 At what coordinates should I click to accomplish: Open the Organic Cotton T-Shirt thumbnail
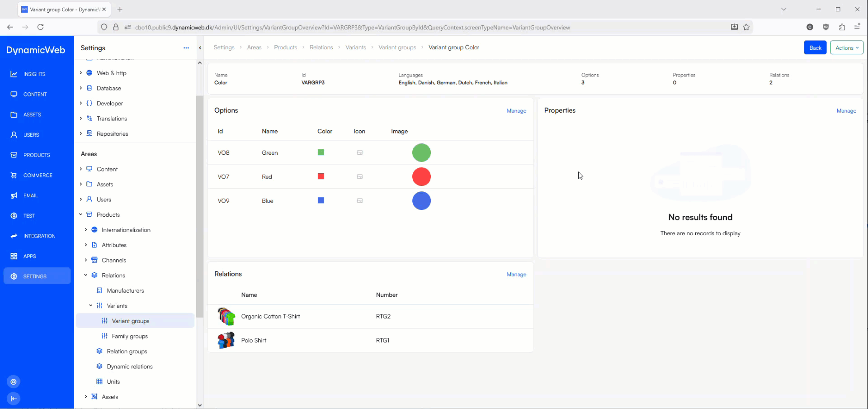click(x=226, y=316)
